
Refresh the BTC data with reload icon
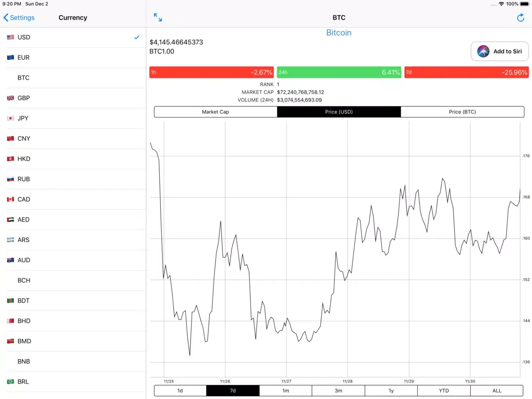coord(520,18)
